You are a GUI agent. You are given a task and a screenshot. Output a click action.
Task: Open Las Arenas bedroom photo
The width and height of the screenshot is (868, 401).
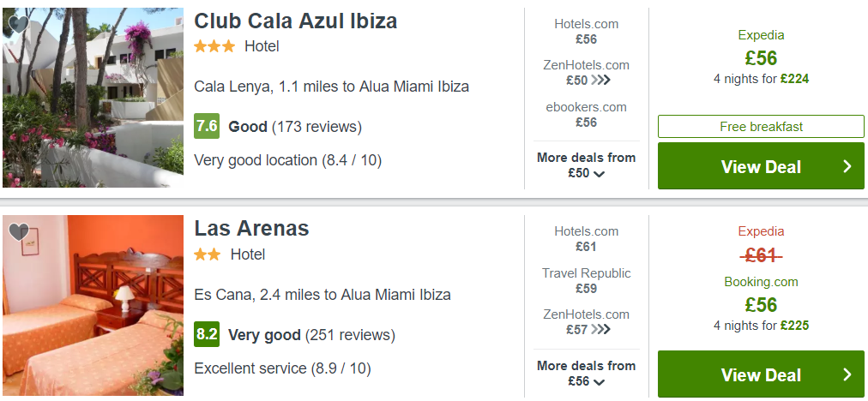coord(93,305)
